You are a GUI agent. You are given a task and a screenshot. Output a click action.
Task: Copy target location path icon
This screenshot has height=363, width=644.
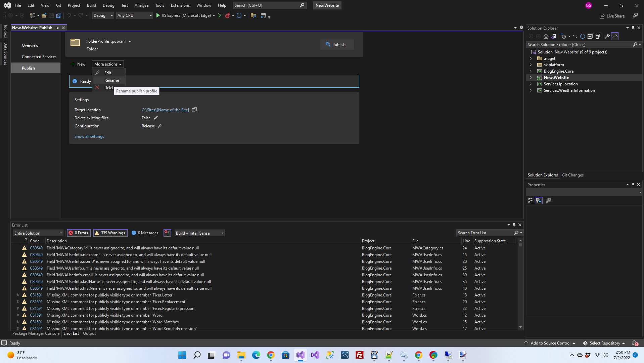pyautogui.click(x=194, y=110)
